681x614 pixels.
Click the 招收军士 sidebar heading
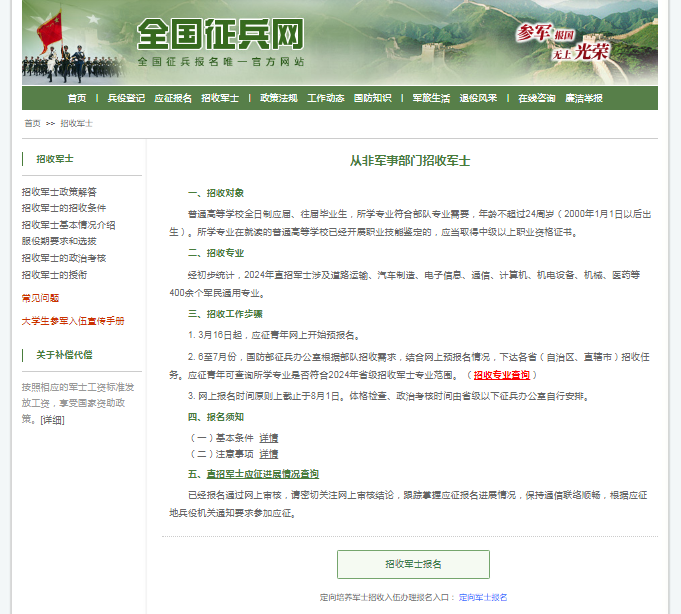pyautogui.click(x=55, y=159)
